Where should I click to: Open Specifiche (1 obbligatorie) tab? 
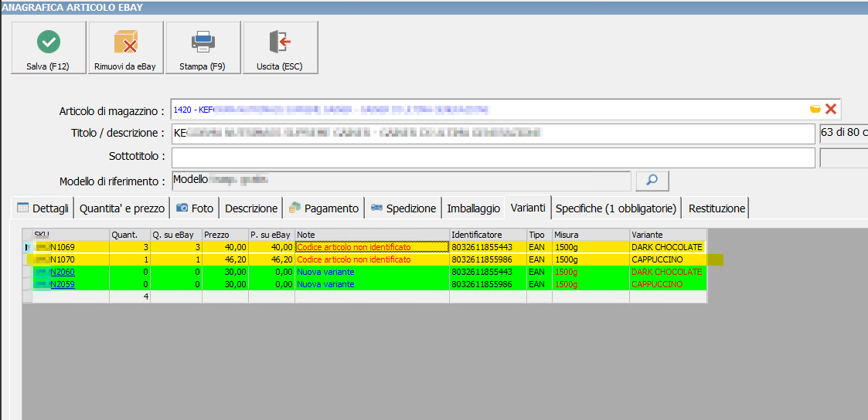pyautogui.click(x=616, y=208)
